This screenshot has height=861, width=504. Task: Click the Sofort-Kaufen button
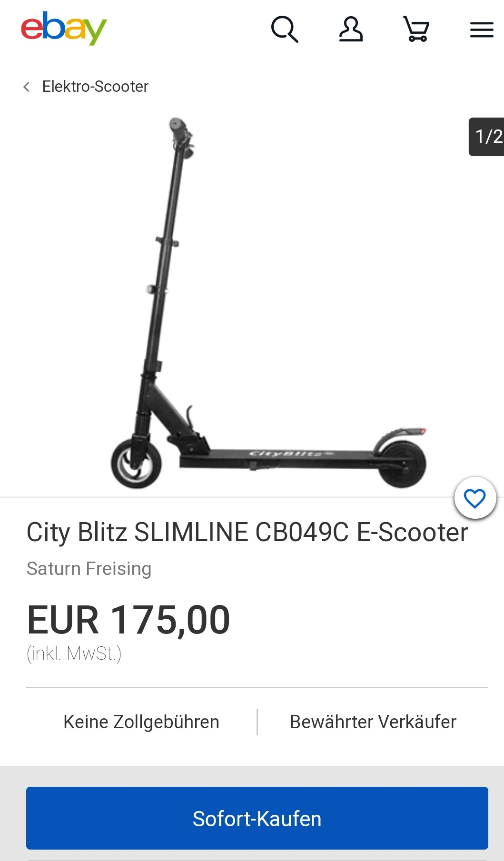tap(257, 818)
